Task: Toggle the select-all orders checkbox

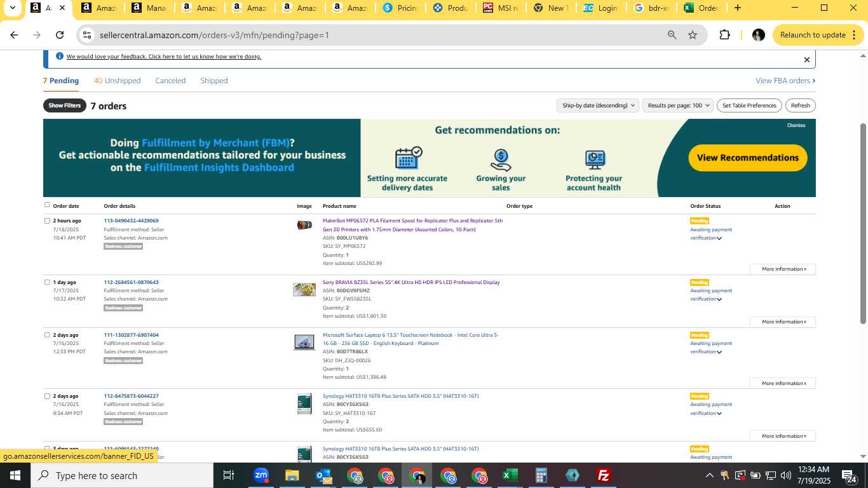Action: point(47,205)
